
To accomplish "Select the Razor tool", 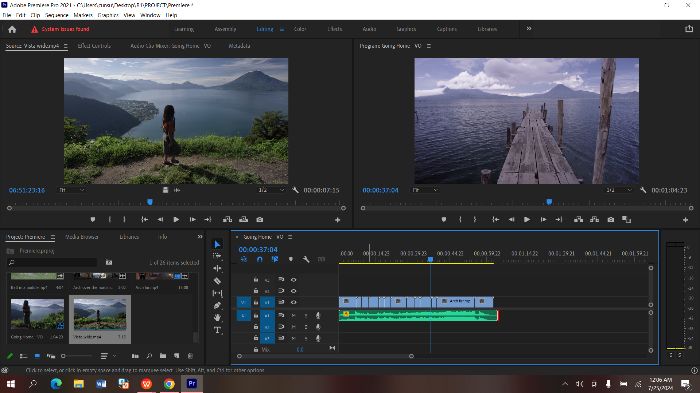I will pyautogui.click(x=217, y=281).
